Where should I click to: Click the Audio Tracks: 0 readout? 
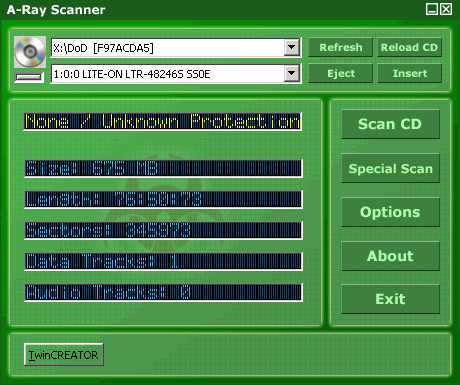click(x=163, y=292)
